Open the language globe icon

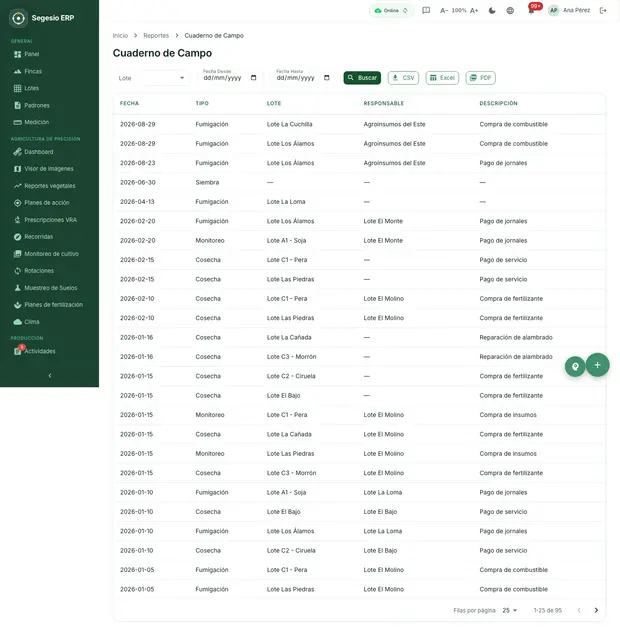point(510,10)
